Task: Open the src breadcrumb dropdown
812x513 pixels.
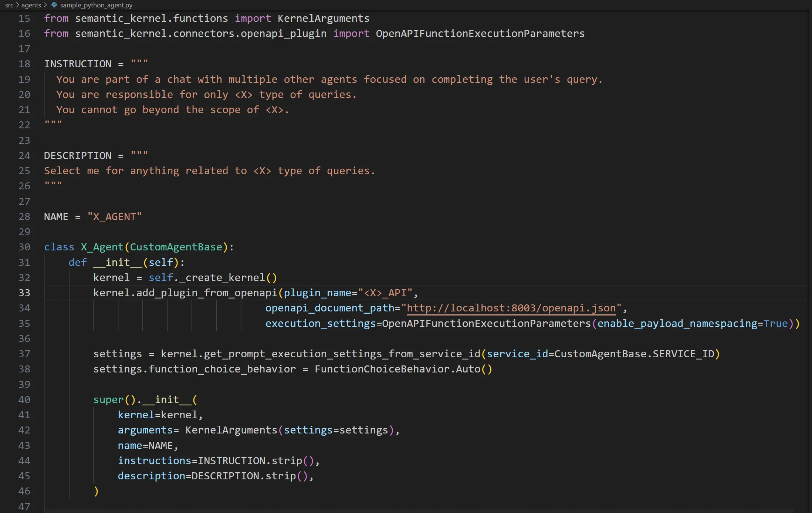Action: 9,5
